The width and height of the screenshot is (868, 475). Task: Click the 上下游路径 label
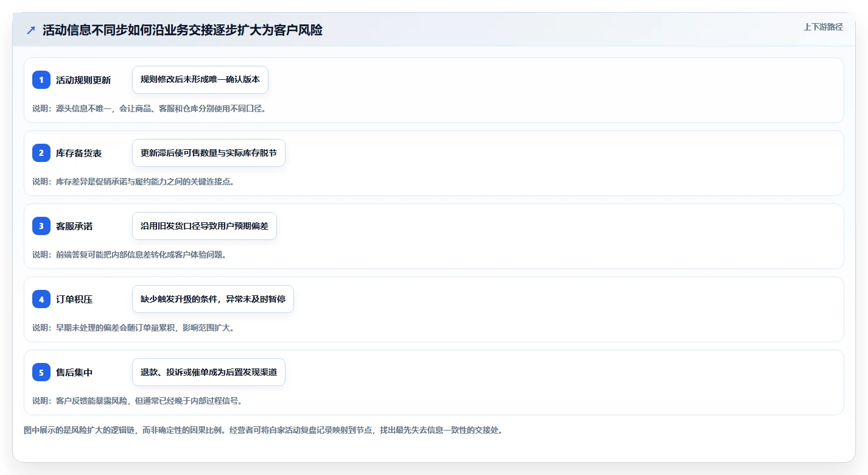823,27
